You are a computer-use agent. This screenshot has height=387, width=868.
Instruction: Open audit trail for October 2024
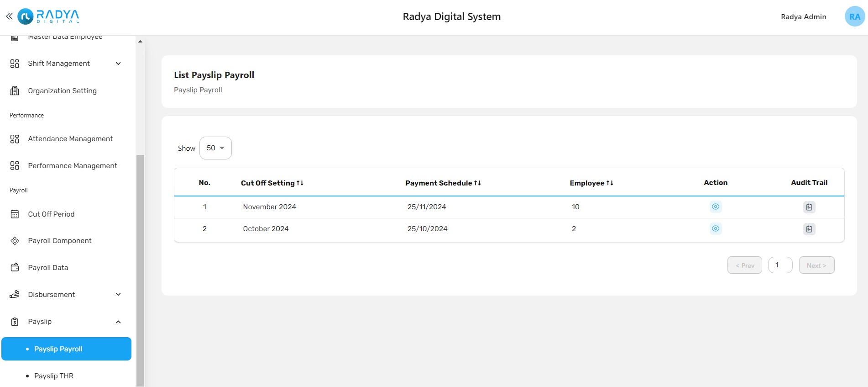pyautogui.click(x=809, y=229)
